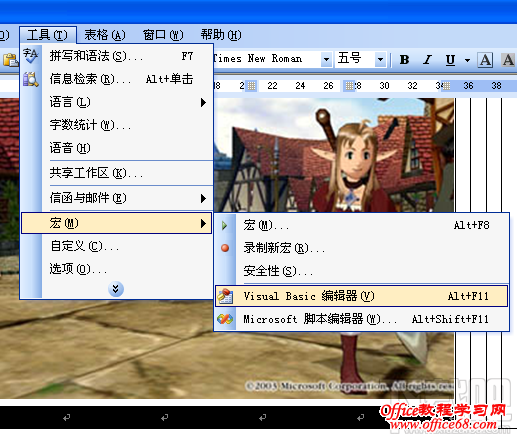This screenshot has width=519, height=439.
Task: Expand the 信函与邮件(E) submenu
Action: (117, 198)
